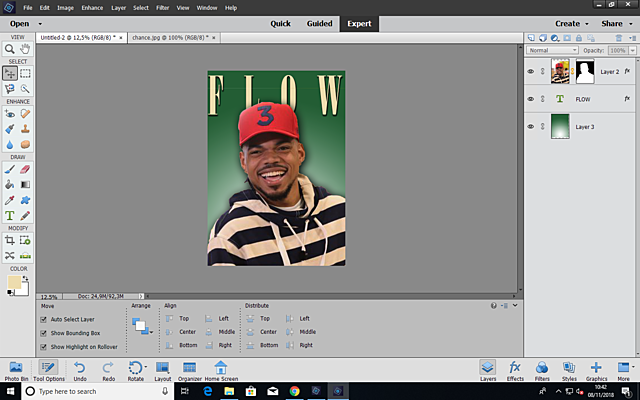Select the Zoom tool
The image size is (640, 400).
(x=9, y=49)
